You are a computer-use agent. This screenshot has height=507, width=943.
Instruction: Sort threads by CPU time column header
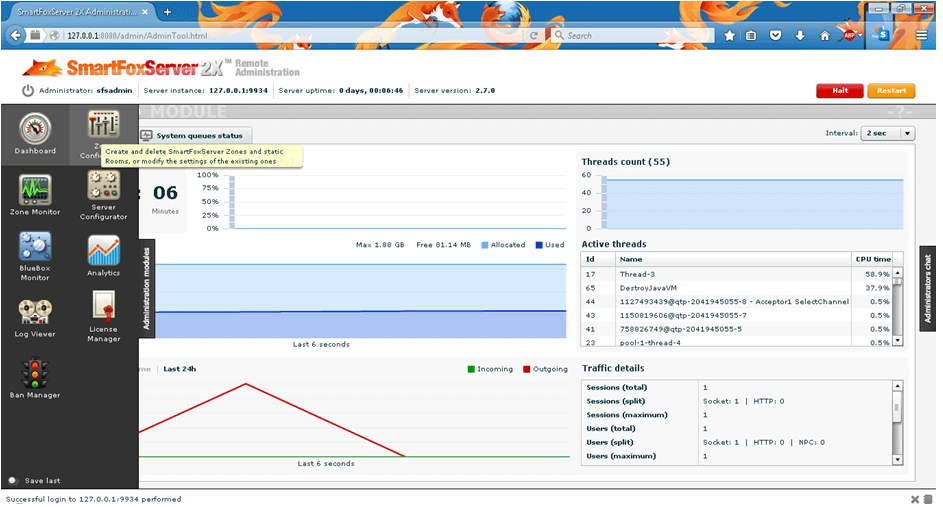coord(873,259)
